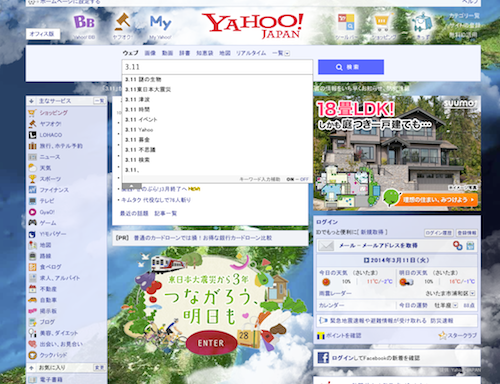The height and width of the screenshot is (384, 500).
Task: Click the ログイン履歴 button
Action: coord(438,233)
